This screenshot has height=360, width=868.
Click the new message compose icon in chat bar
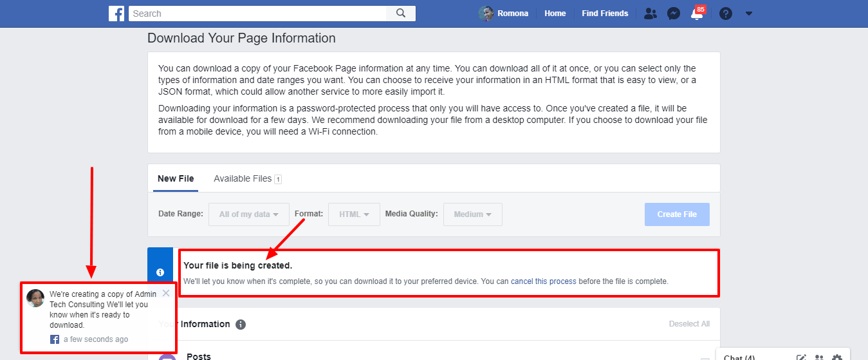point(801,357)
